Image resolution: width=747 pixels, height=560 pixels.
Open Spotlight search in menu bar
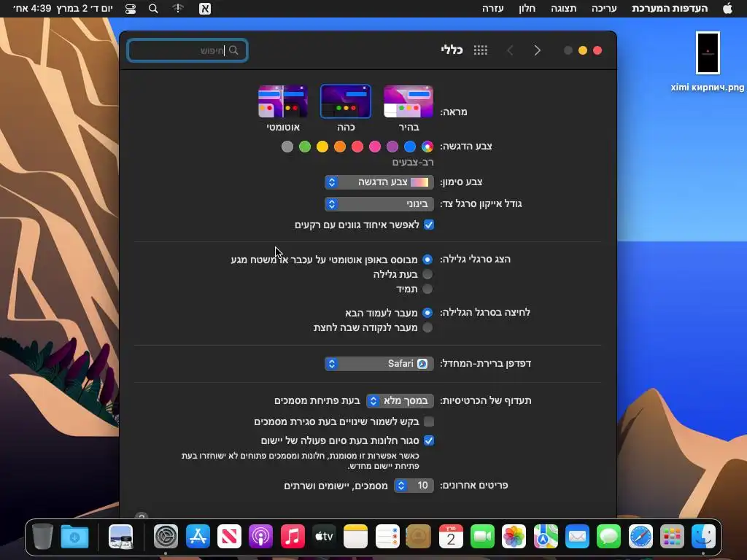tap(153, 9)
